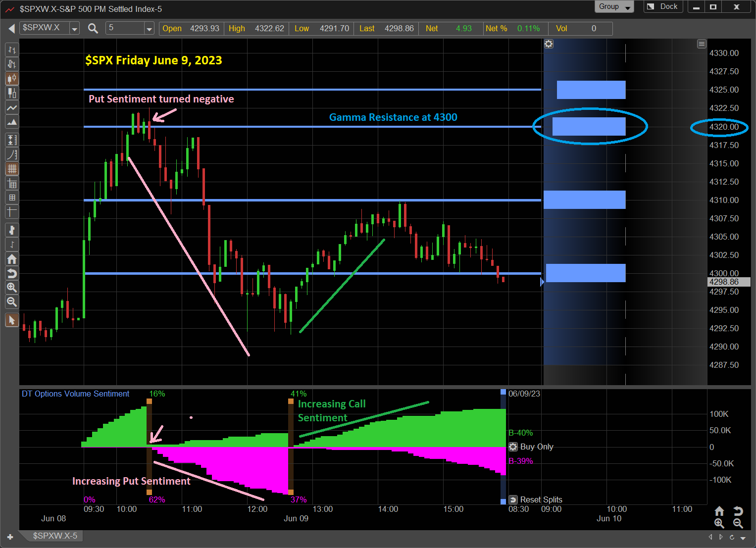
Task: Add a new tab with plus icon
Action: point(10,537)
